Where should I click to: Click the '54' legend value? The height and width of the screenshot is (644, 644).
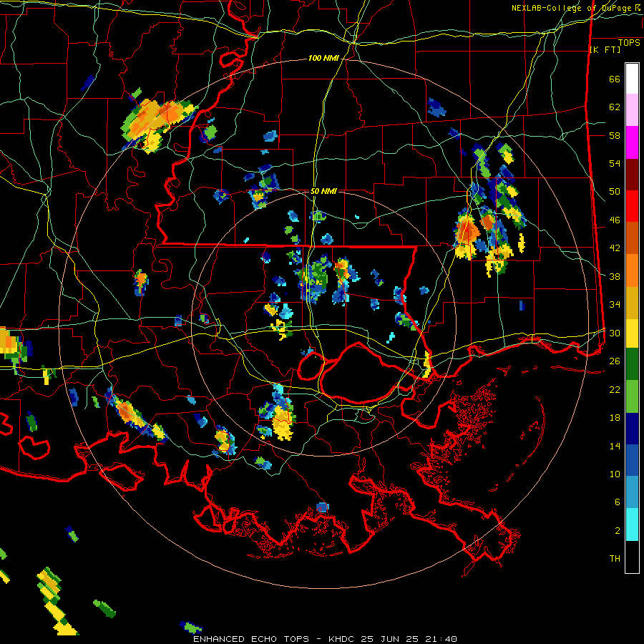point(615,163)
